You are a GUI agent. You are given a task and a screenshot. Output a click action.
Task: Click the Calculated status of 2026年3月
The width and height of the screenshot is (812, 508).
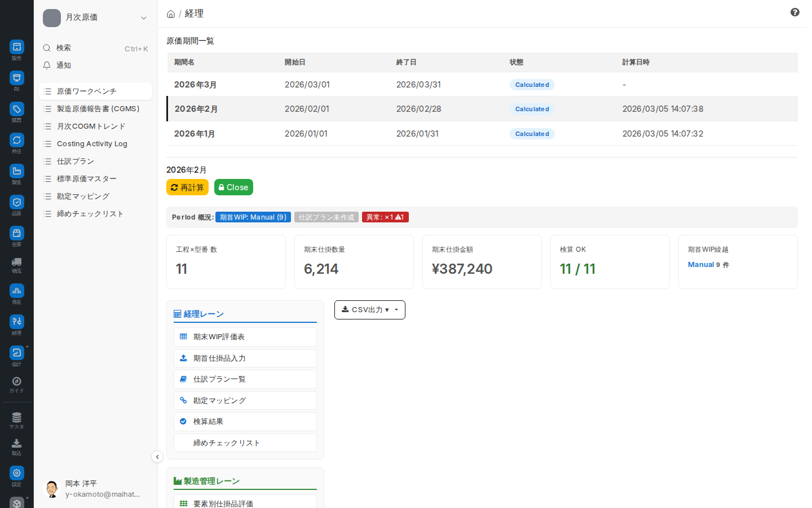pos(532,85)
